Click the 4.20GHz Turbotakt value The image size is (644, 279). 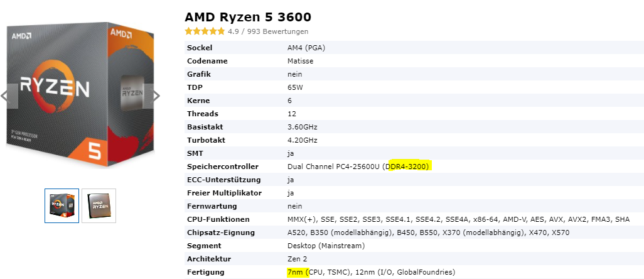point(303,140)
